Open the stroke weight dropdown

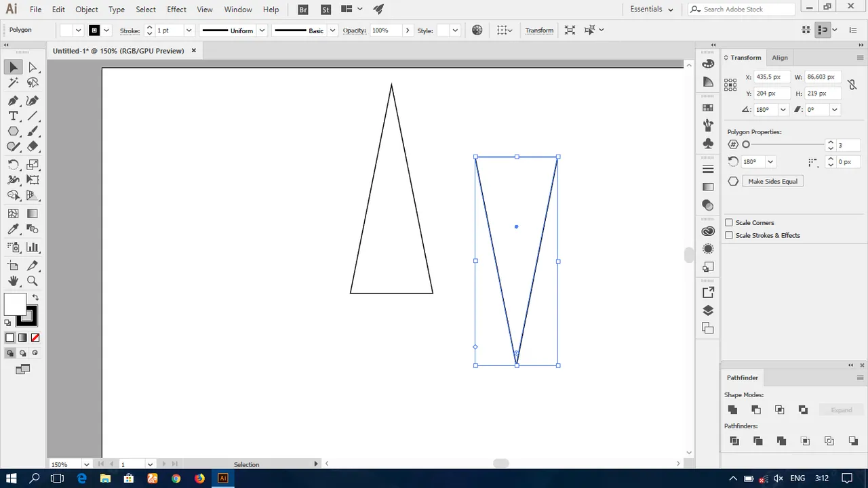[x=189, y=30]
